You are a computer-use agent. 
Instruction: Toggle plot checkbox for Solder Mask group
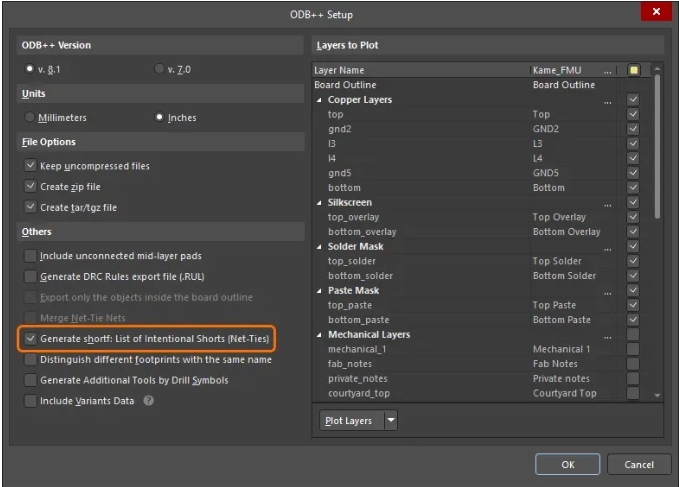(633, 246)
